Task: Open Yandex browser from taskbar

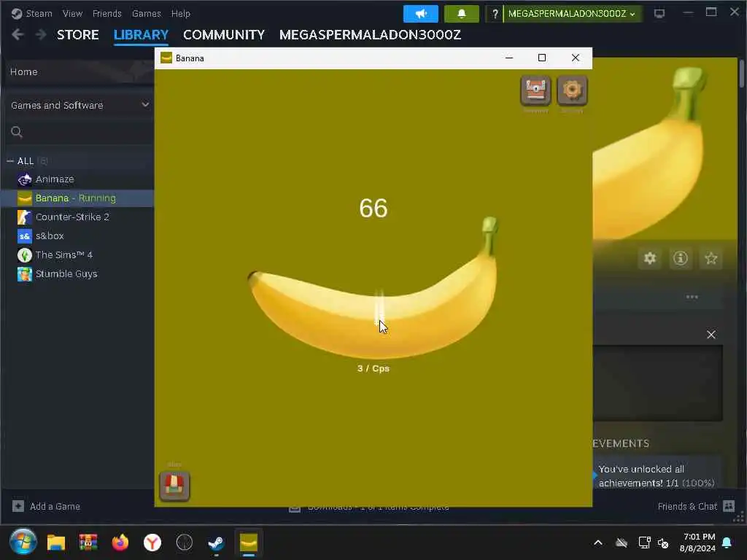Action: (x=152, y=542)
